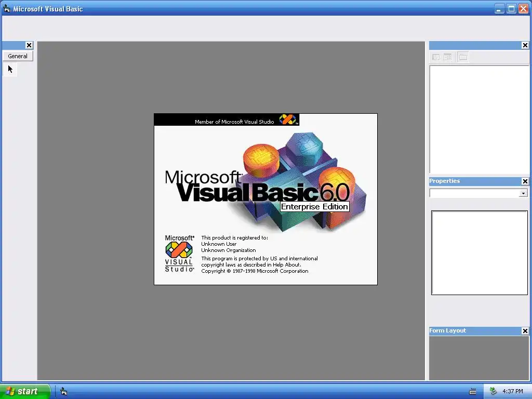532x399 pixels.
Task: Close the toolbox panel
Action: click(x=29, y=45)
